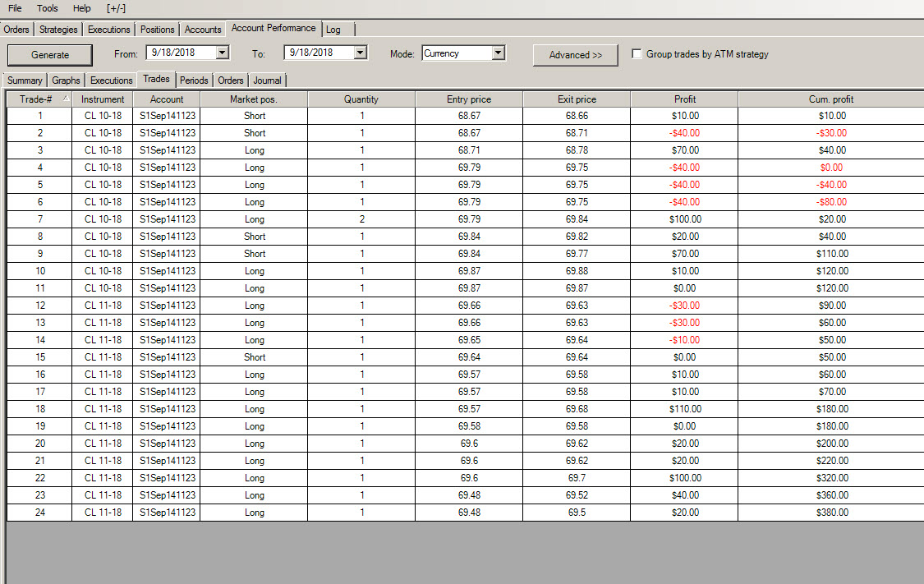Select trade 10 account S1Sep141123
The width and height of the screenshot is (924, 584).
click(x=167, y=271)
